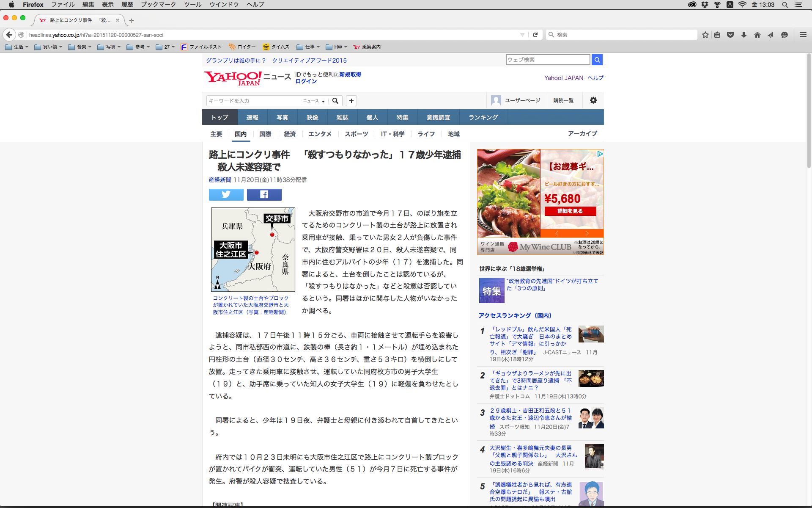Go to Firefox home page icon

pyautogui.click(x=757, y=35)
